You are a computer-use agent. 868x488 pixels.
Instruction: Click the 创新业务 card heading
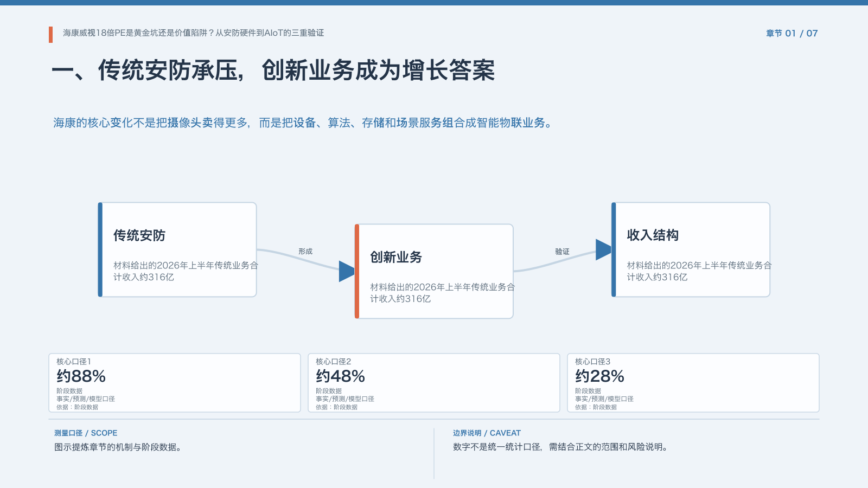tap(396, 257)
